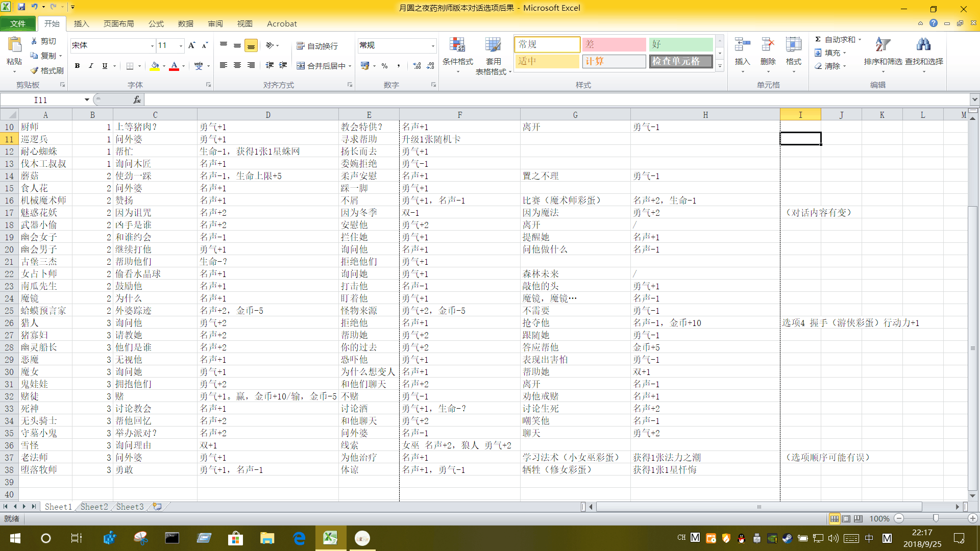
Task: Click the insert function fx icon
Action: point(137,100)
